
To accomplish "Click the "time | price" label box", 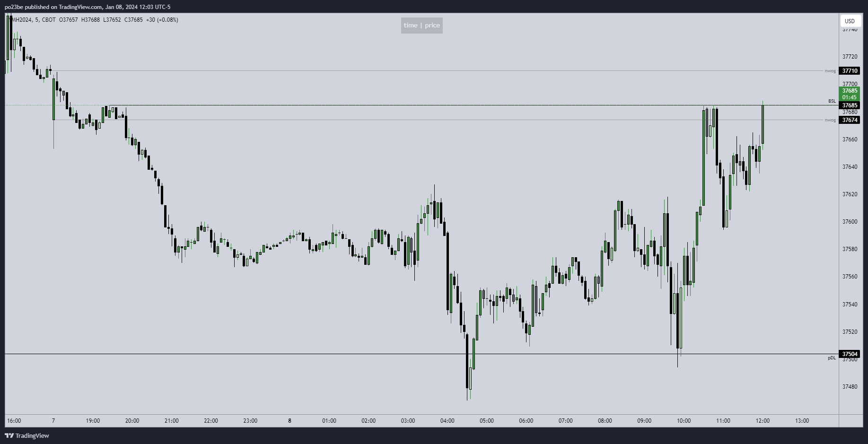I will [421, 26].
